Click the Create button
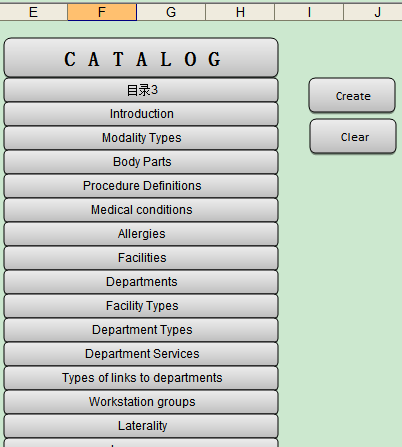402x447 pixels. click(x=352, y=96)
